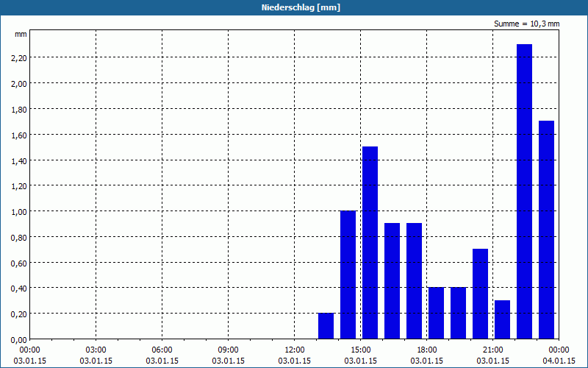Click the smallest 0,20 mm bar after 13:00
The height and width of the screenshot is (368, 588).
point(326,326)
